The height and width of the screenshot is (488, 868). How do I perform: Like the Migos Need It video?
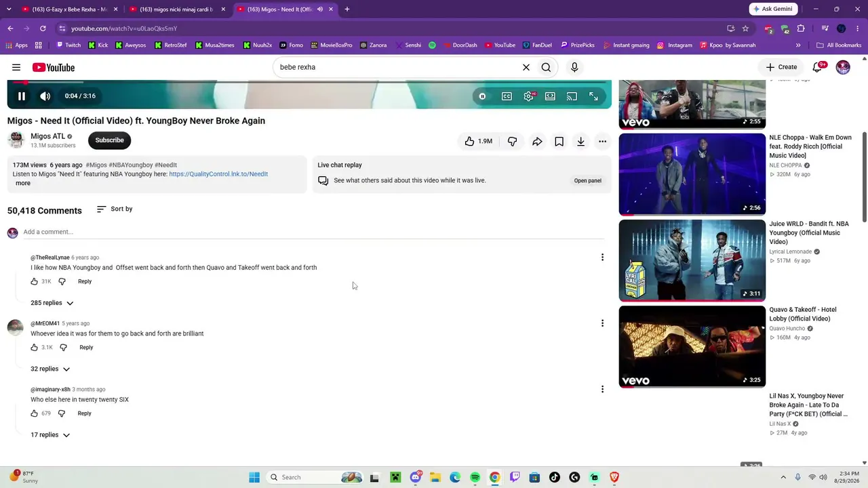478,141
